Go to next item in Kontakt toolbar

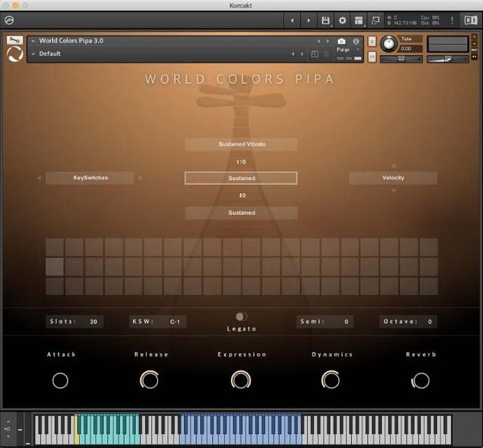pos(309,20)
